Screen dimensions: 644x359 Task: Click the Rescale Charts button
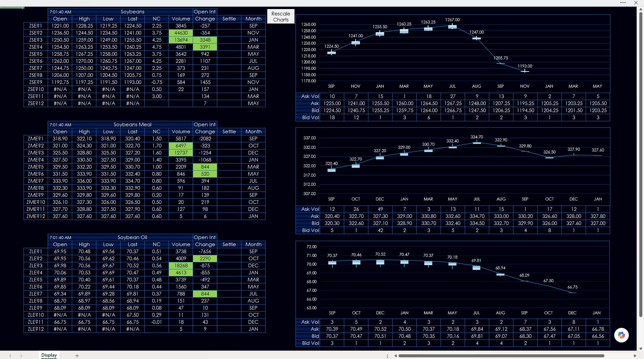click(x=281, y=16)
